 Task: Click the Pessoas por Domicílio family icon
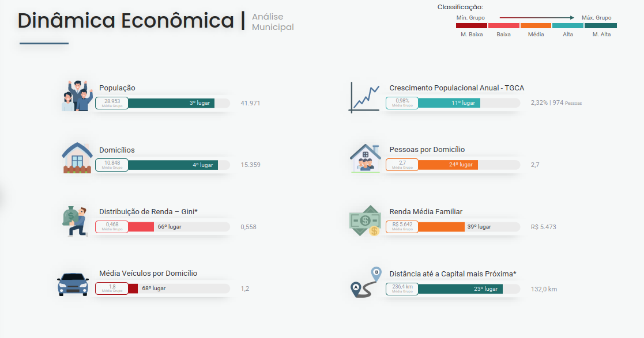click(366, 158)
